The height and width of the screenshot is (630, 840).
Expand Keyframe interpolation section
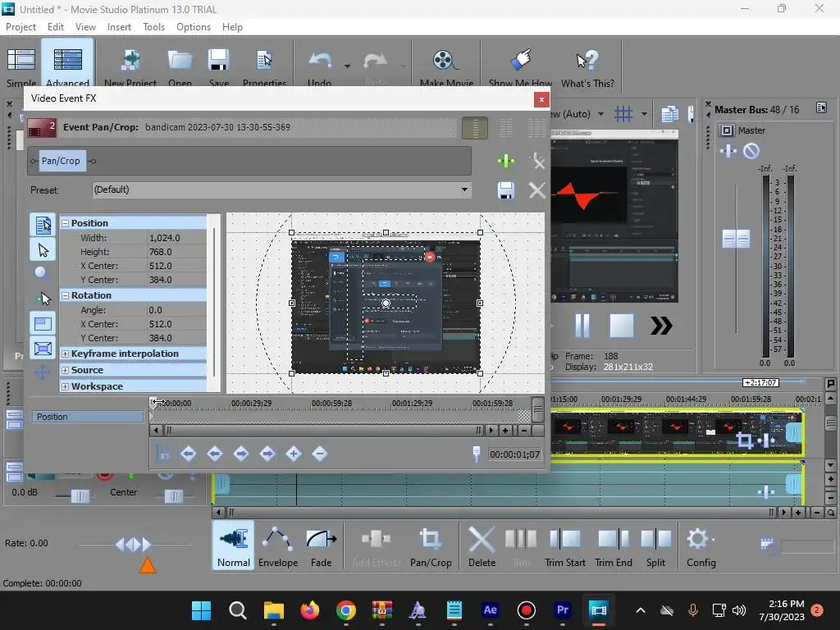[65, 354]
